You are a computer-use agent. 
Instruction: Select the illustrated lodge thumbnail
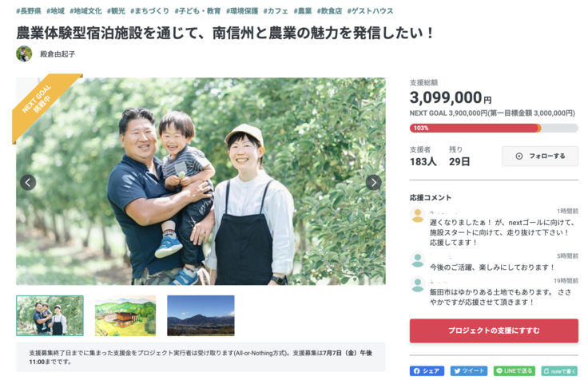coord(125,315)
